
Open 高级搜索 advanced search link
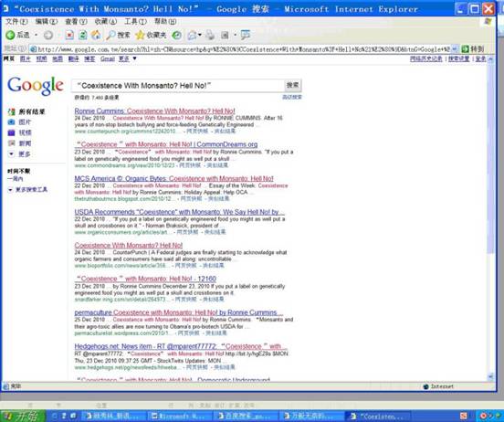[x=292, y=97]
